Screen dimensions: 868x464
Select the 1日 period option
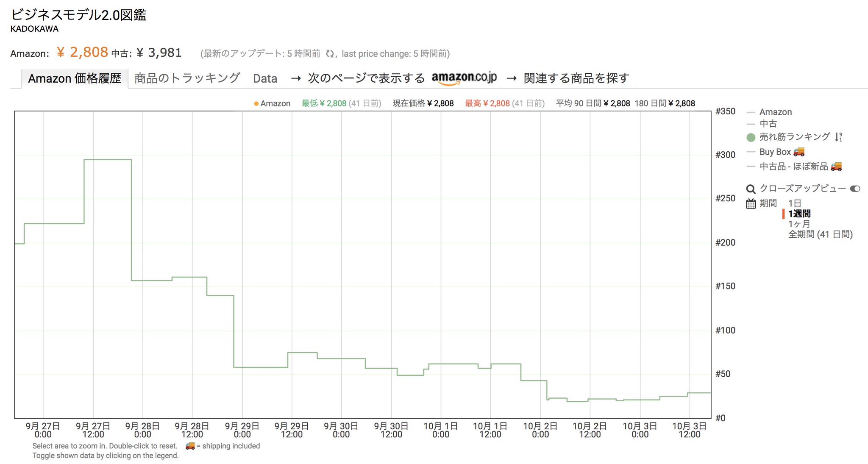(x=794, y=203)
